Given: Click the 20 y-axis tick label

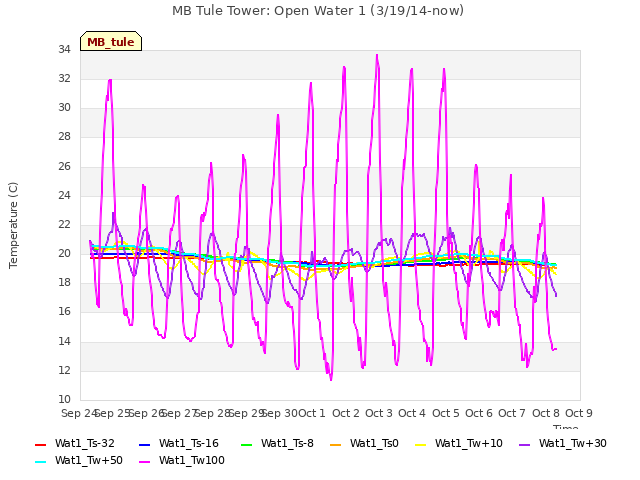Looking at the screenshot, I should click(x=64, y=253).
